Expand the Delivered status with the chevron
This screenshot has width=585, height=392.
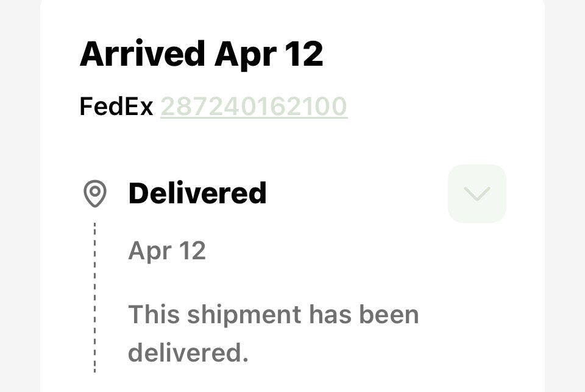[477, 194]
